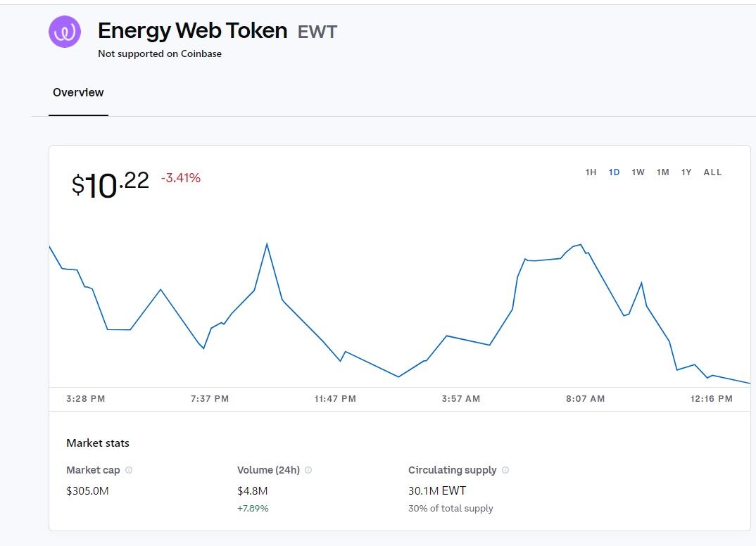Click the Not supported on Coinbase notice
The image size is (756, 546).
coord(160,54)
